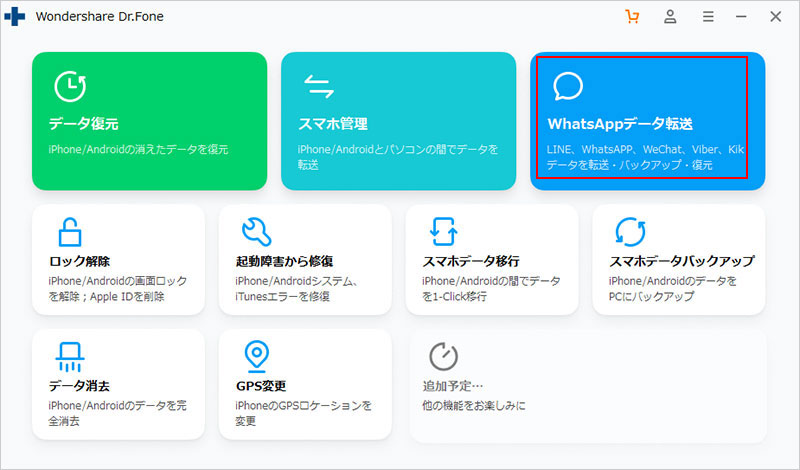Select the ロック解除 title text

79,261
